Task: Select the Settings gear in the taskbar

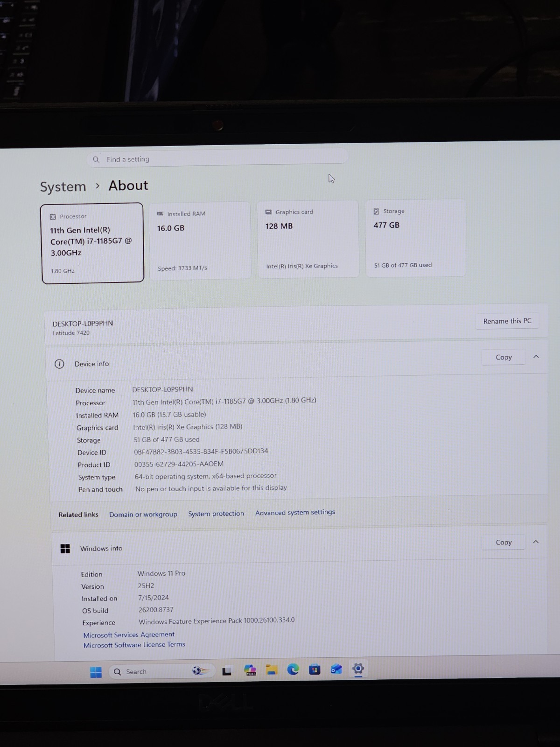Action: point(358,669)
